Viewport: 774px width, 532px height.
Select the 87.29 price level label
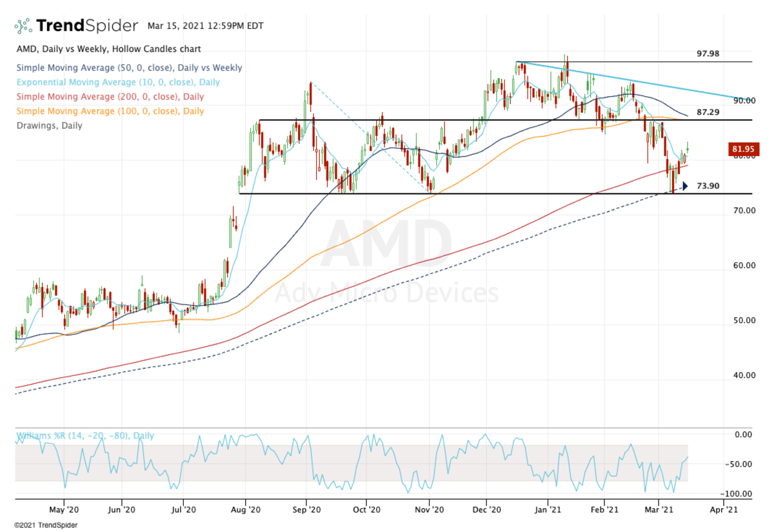pyautogui.click(x=708, y=112)
